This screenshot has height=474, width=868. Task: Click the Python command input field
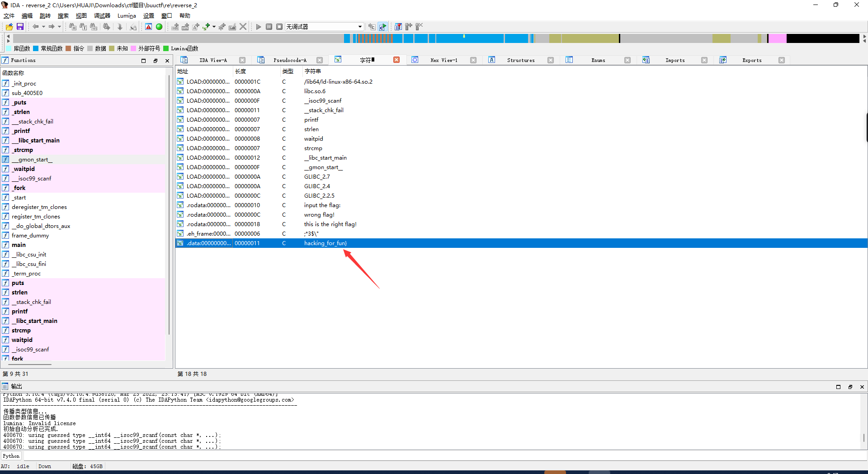click(x=445, y=456)
